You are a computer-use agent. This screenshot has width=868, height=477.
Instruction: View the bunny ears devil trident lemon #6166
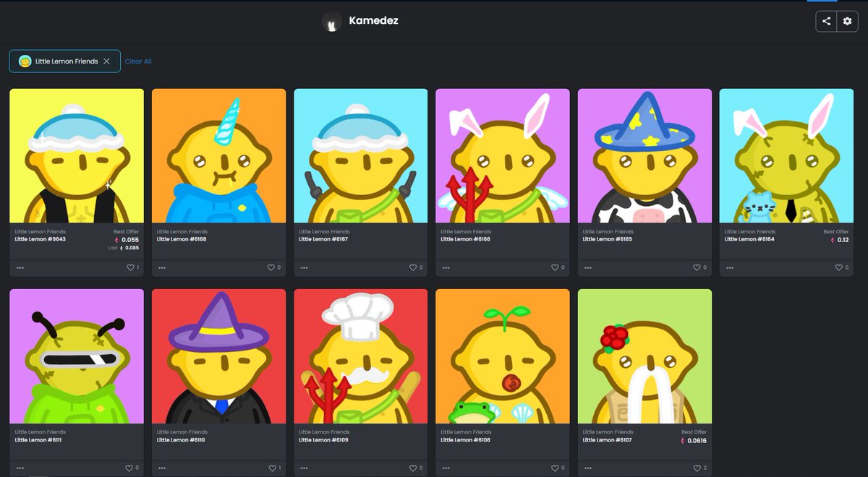[x=502, y=155]
